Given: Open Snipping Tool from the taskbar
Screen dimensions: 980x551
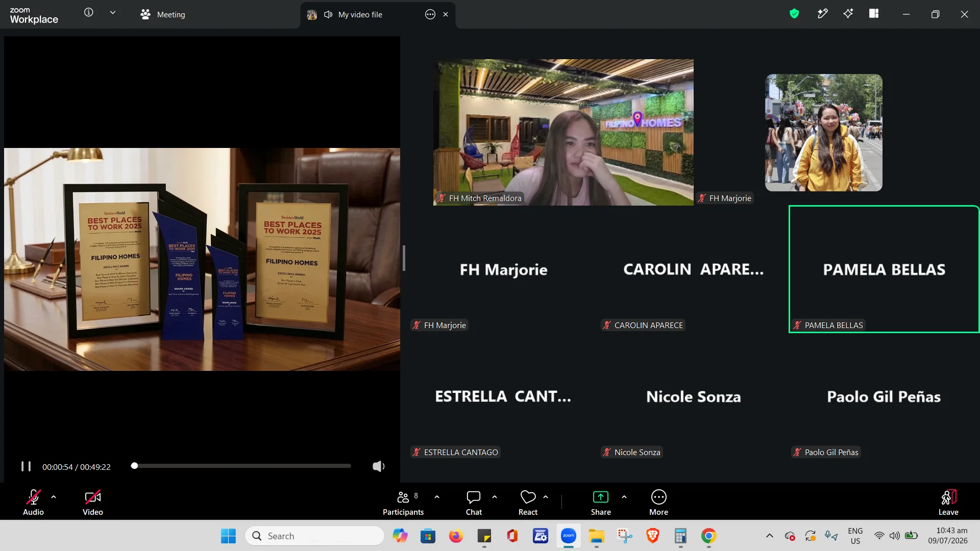Looking at the screenshot, I should (625, 536).
